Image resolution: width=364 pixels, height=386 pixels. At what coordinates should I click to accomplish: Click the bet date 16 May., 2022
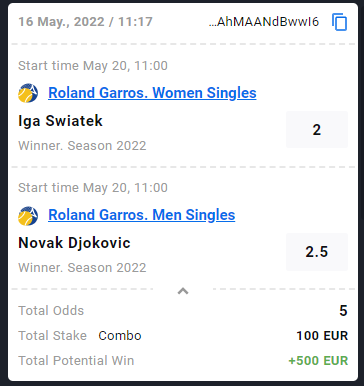pyautogui.click(x=61, y=22)
